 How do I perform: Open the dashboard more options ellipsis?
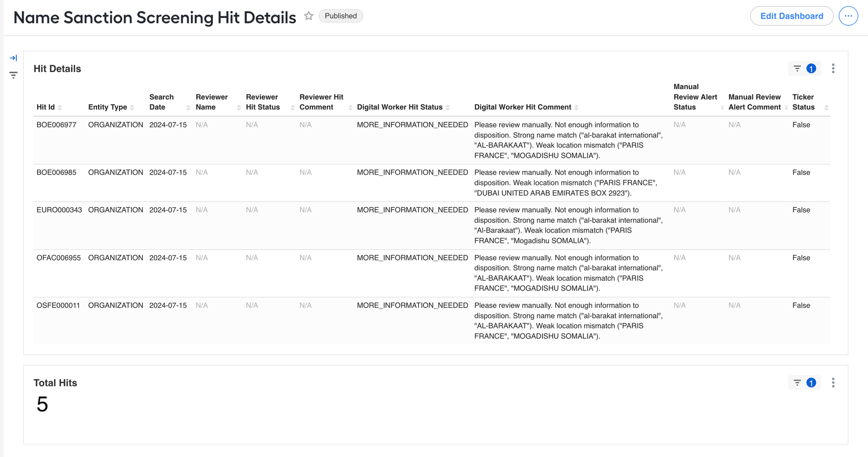[x=848, y=16]
